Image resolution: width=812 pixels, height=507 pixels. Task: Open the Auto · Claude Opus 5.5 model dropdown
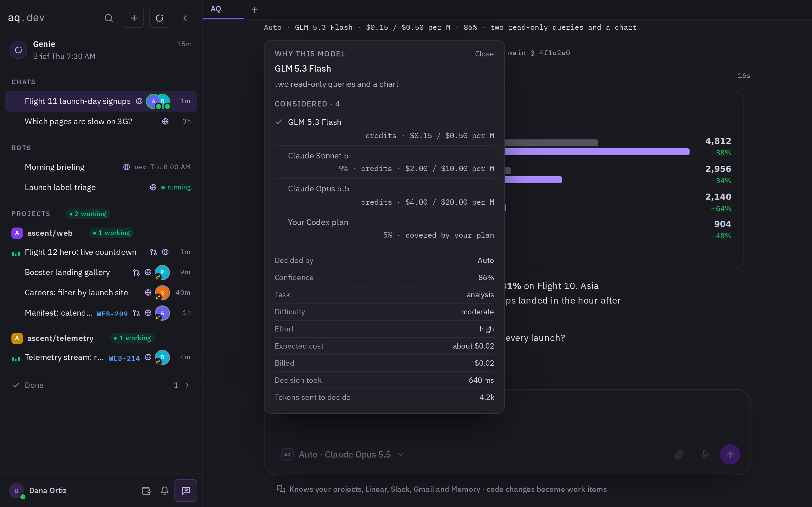(x=343, y=454)
